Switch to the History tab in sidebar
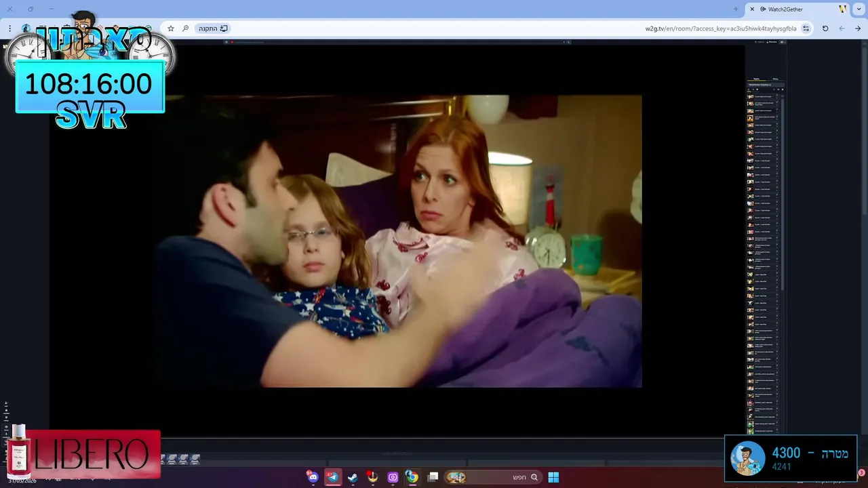Viewport: 868px width, 488px height. [775, 79]
